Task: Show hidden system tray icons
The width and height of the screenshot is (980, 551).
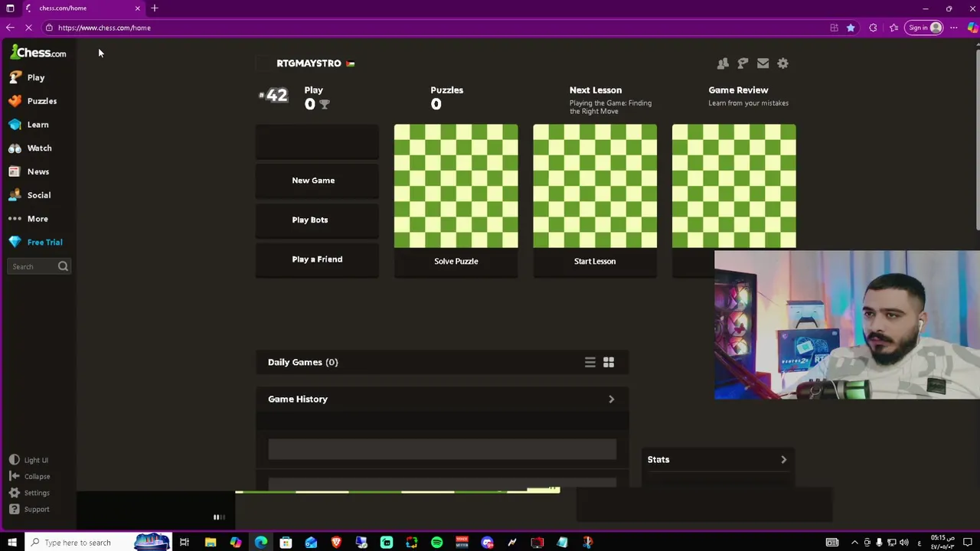Action: click(x=854, y=543)
